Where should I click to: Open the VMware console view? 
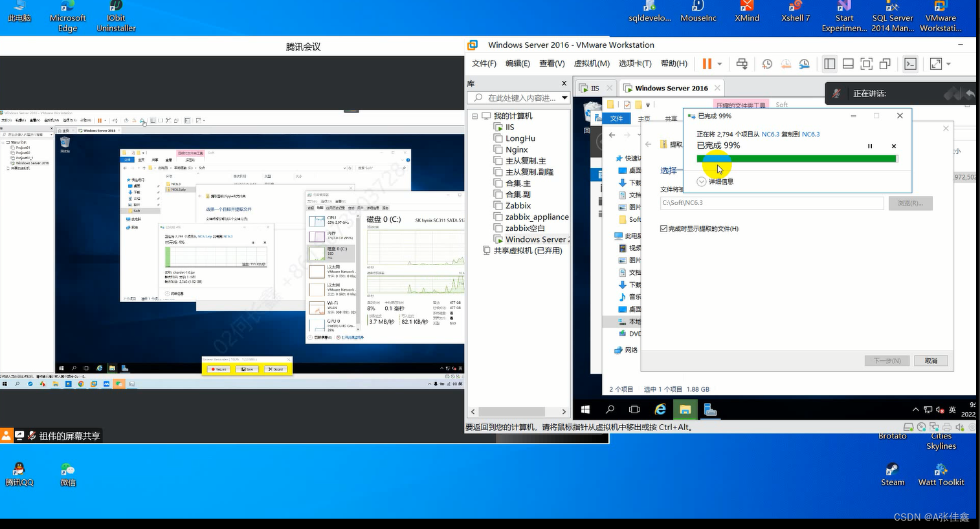[x=910, y=63]
